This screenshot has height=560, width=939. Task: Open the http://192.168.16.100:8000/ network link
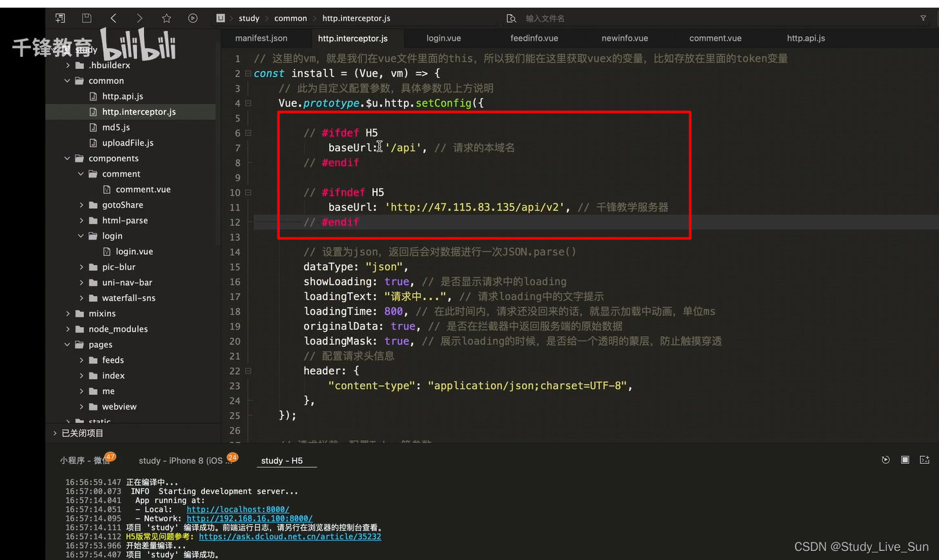(x=250, y=518)
